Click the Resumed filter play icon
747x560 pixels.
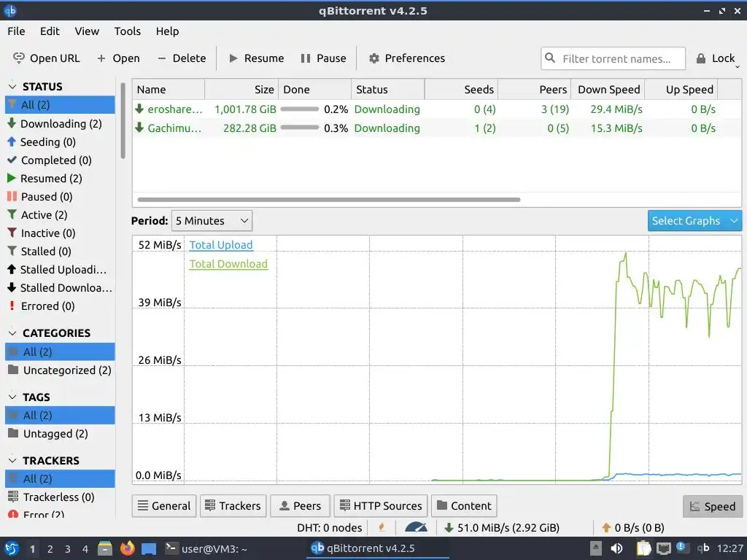click(x=12, y=178)
